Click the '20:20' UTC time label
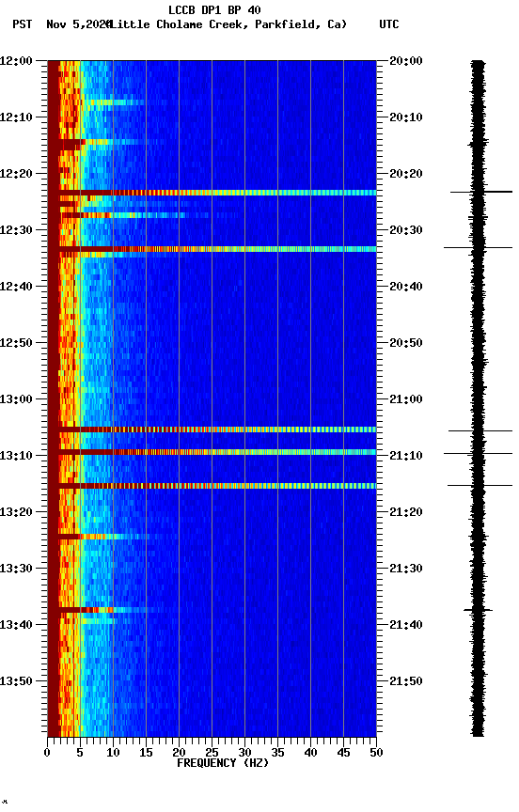The width and height of the screenshot is (519, 812). click(406, 174)
